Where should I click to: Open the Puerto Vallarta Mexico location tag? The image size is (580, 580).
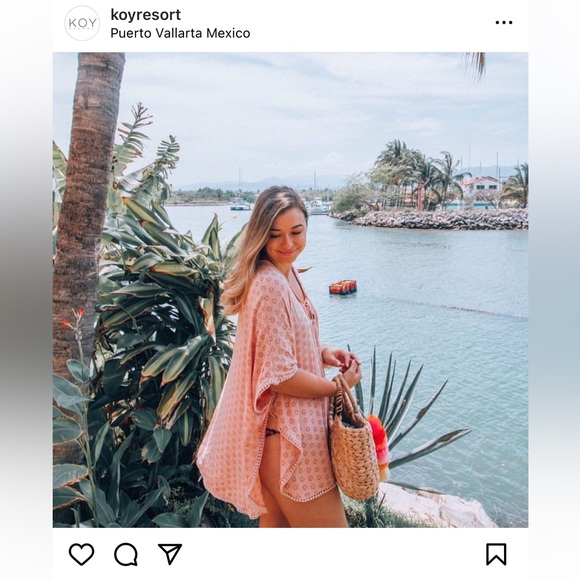180,33
